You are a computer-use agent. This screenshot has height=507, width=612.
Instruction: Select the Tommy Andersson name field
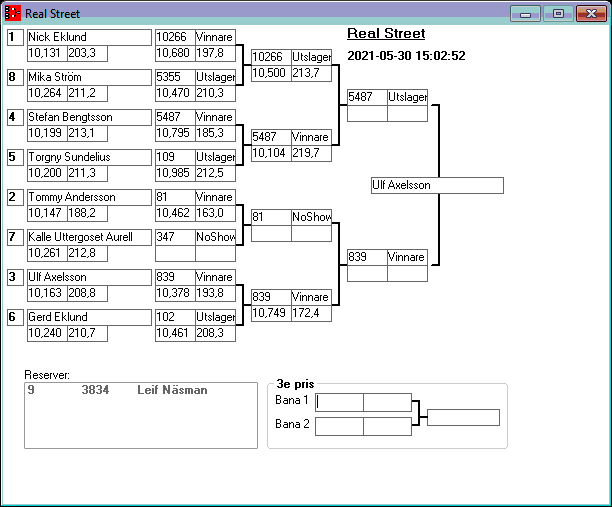coord(88,197)
